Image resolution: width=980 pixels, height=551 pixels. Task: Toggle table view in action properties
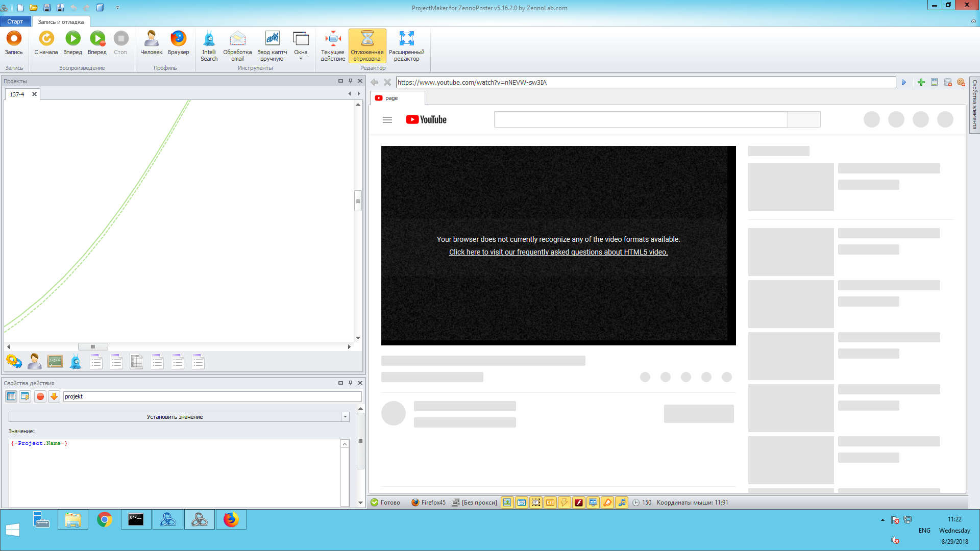click(11, 396)
